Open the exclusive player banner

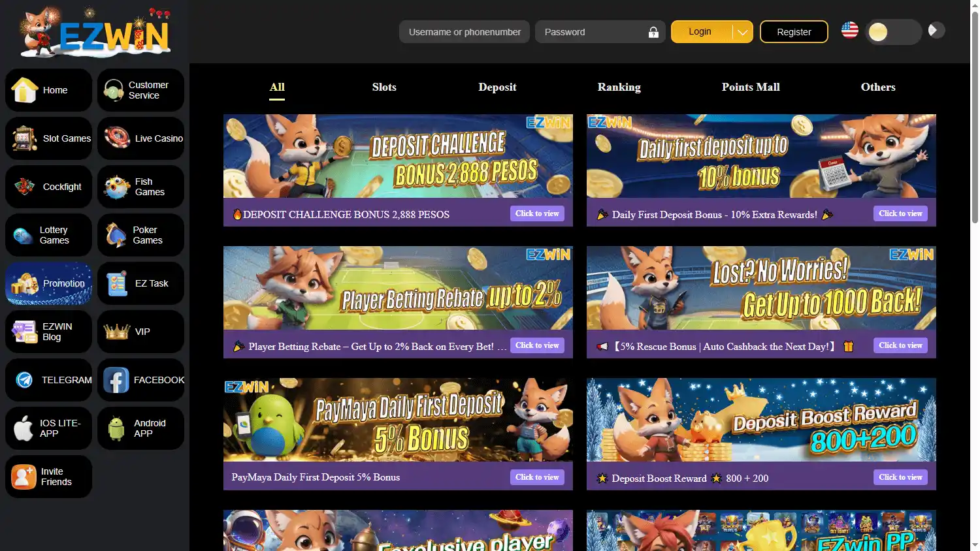pyautogui.click(x=398, y=530)
